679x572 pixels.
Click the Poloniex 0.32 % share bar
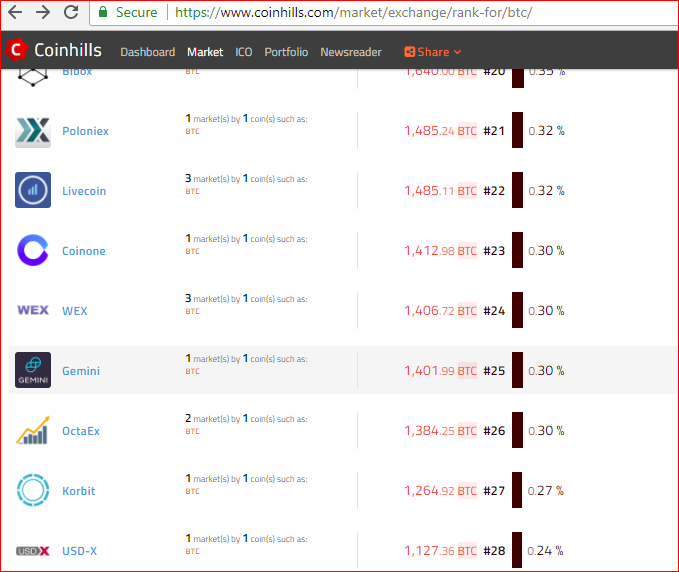pyautogui.click(x=517, y=130)
